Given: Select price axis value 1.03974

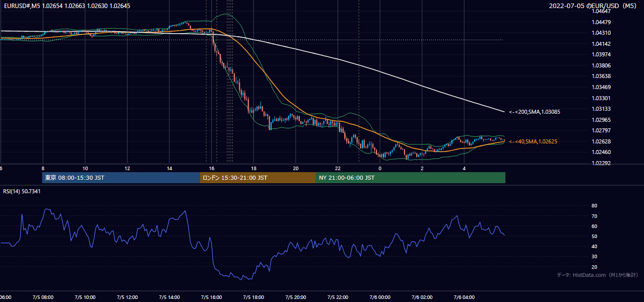Looking at the screenshot, I should tap(601, 54).
